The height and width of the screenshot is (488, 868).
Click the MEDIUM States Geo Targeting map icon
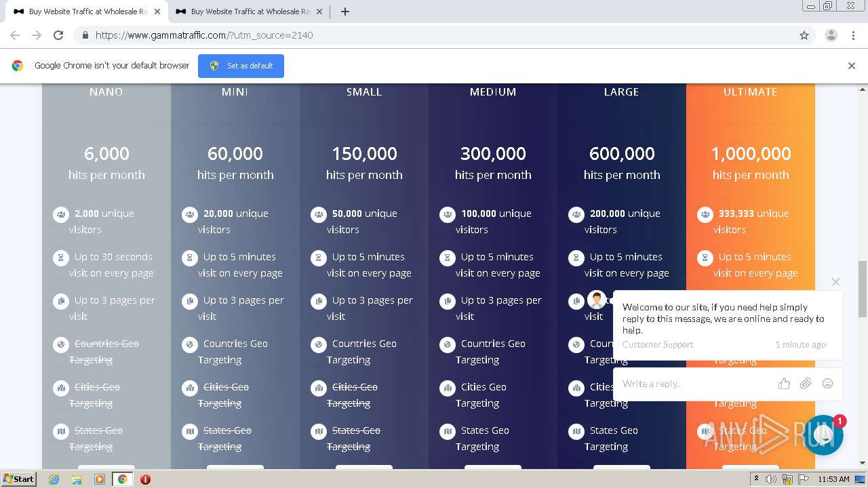tap(448, 431)
